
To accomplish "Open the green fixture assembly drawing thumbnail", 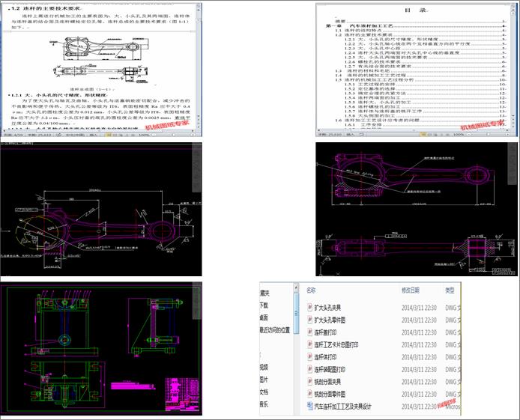I will click(x=100, y=347).
